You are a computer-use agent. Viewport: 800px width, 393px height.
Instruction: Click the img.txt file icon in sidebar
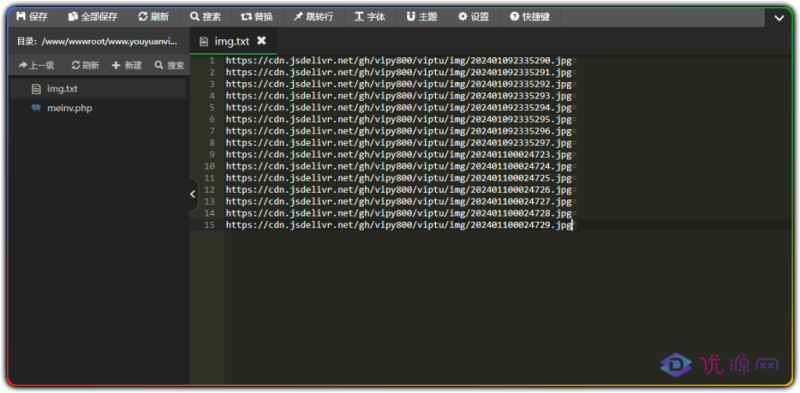point(36,89)
